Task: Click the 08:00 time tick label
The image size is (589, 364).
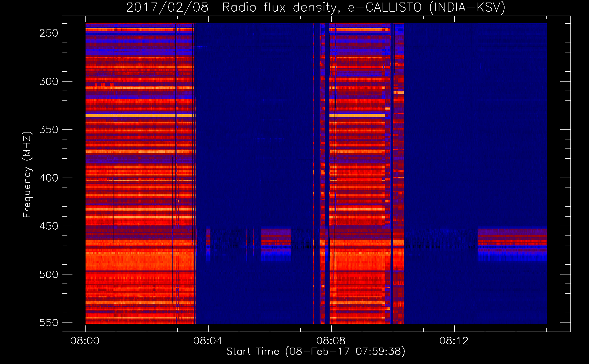Action: click(85, 341)
